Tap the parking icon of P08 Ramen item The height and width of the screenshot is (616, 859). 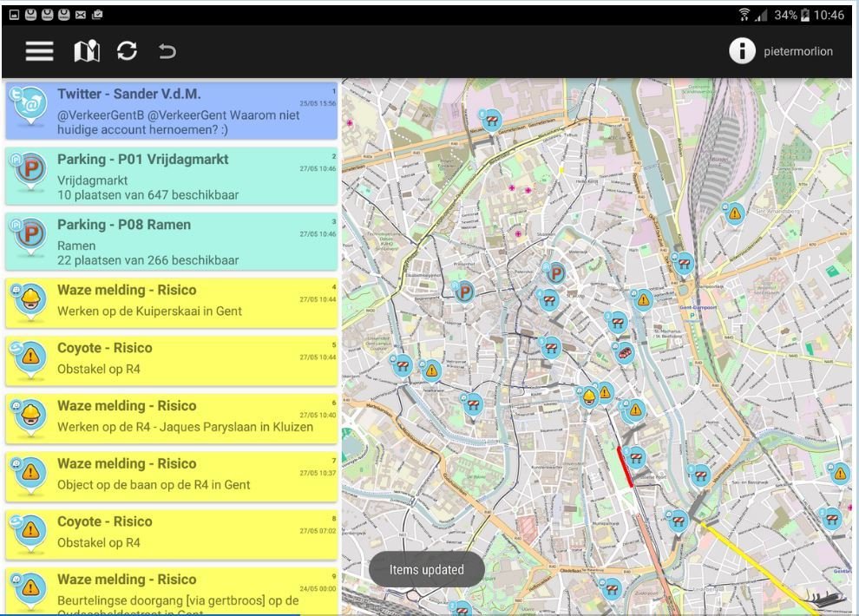click(x=30, y=236)
